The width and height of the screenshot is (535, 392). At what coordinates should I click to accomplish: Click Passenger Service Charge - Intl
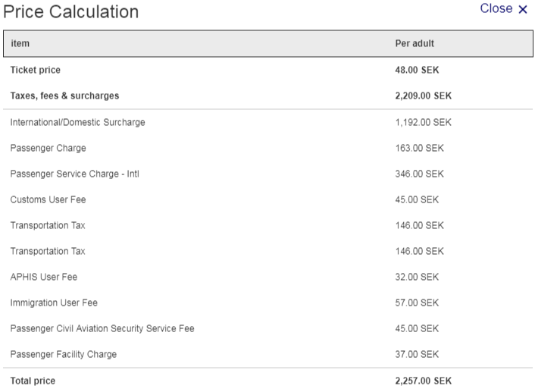tap(74, 174)
